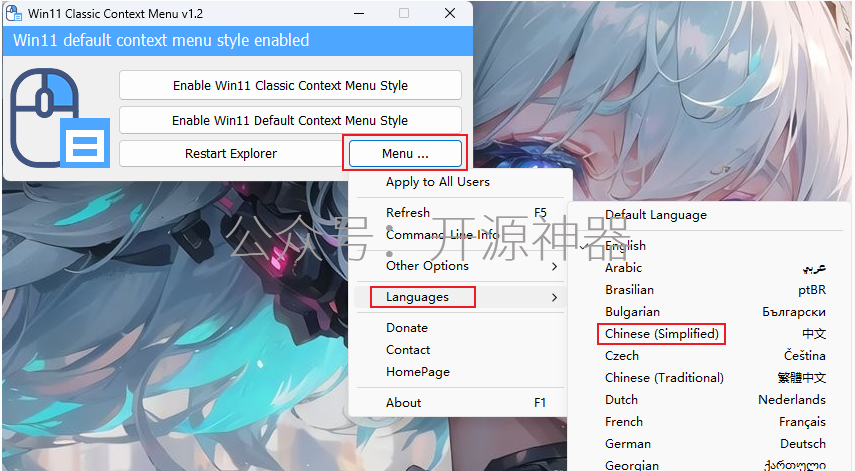This screenshot has height=471, width=855.
Task: Expand the Languages submenu
Action: coord(460,297)
